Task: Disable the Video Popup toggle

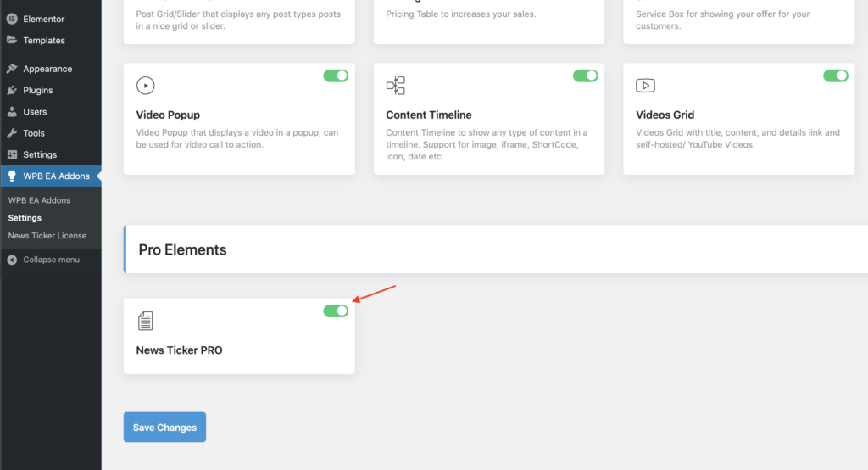Action: click(x=336, y=76)
